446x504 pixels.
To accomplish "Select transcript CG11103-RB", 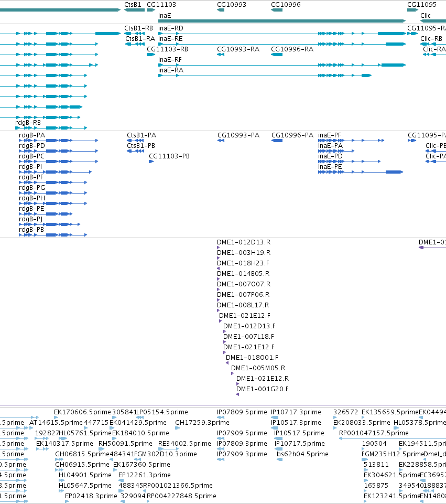I will coord(151,55).
